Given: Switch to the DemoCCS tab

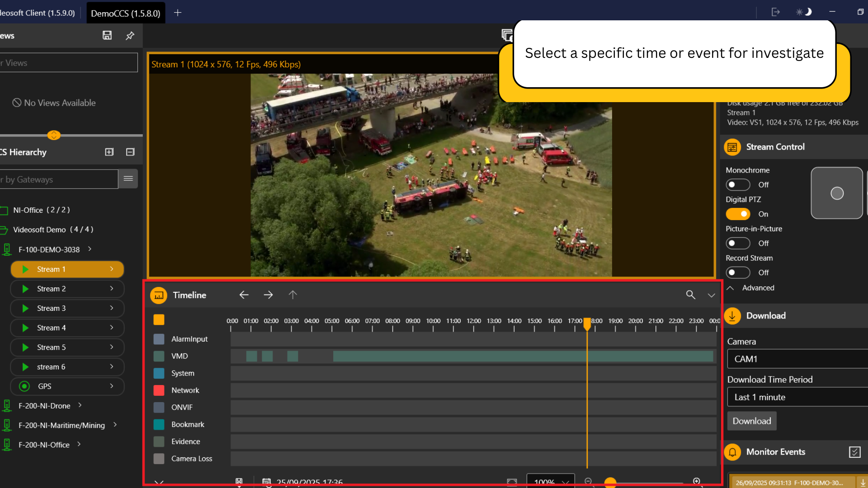Looking at the screenshot, I should pos(125,12).
